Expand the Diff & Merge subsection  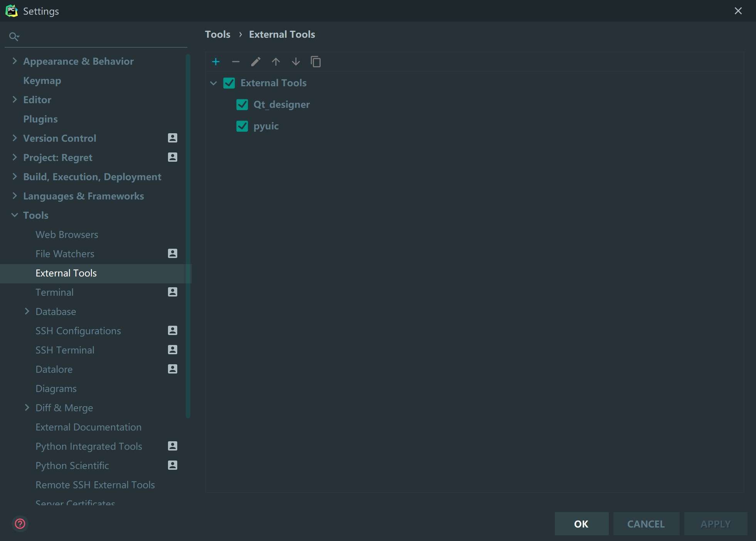(x=27, y=407)
